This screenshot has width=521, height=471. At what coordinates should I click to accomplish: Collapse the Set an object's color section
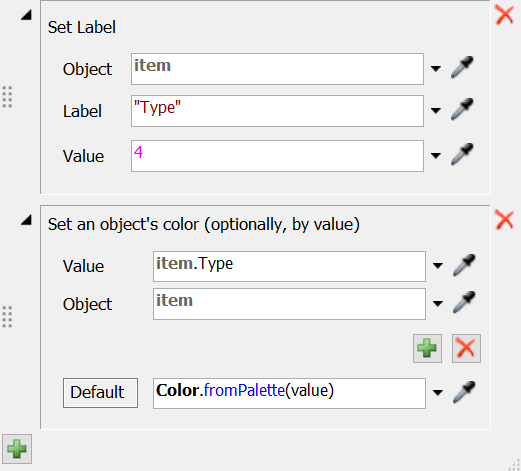pyautogui.click(x=26, y=220)
